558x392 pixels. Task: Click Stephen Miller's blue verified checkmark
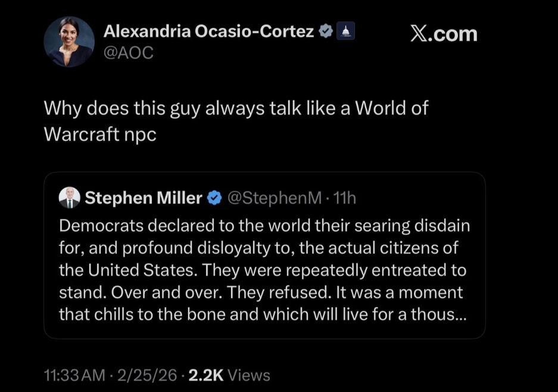(214, 198)
